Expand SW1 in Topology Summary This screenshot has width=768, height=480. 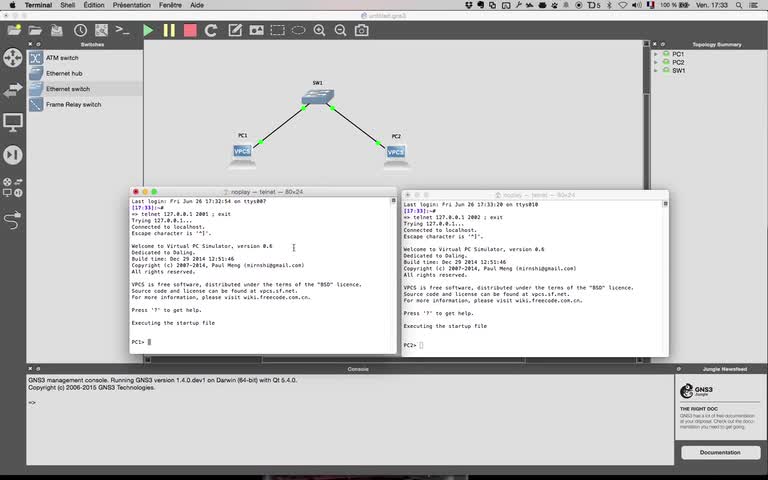click(656, 71)
